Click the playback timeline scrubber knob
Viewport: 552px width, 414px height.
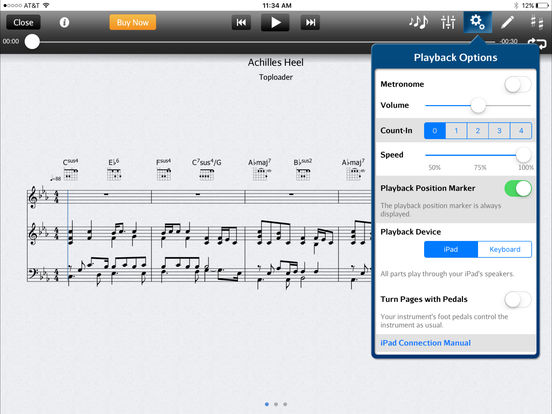tap(32, 42)
